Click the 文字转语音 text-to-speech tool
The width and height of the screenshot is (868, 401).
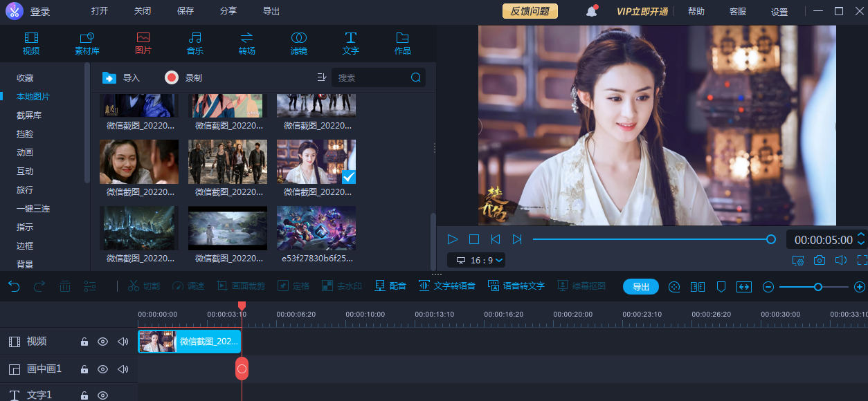pyautogui.click(x=447, y=286)
